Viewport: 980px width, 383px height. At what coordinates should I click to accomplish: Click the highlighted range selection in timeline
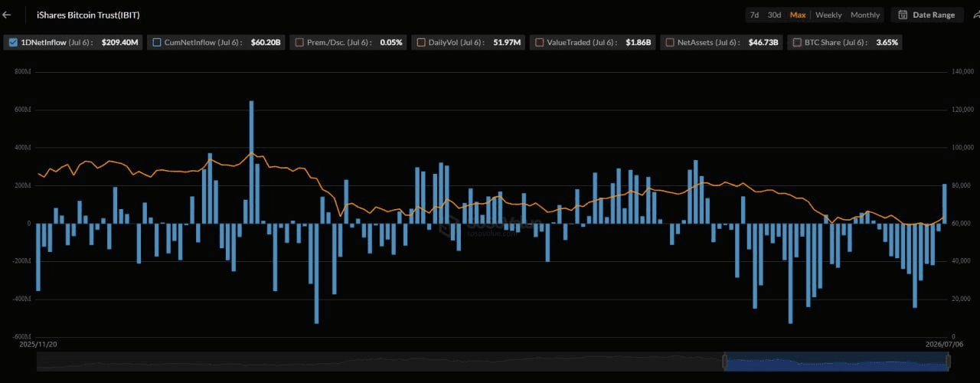click(835, 362)
